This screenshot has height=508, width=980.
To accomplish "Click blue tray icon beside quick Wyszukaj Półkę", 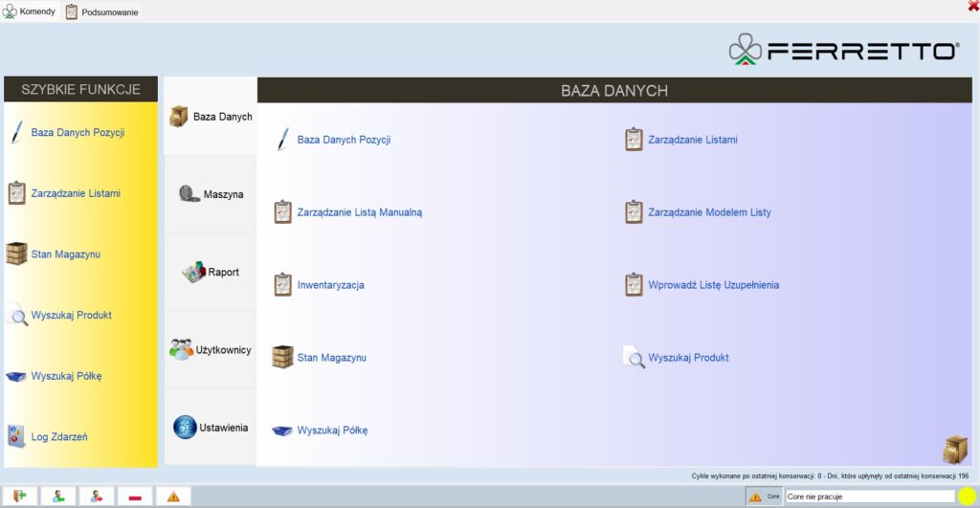I will point(16,376).
